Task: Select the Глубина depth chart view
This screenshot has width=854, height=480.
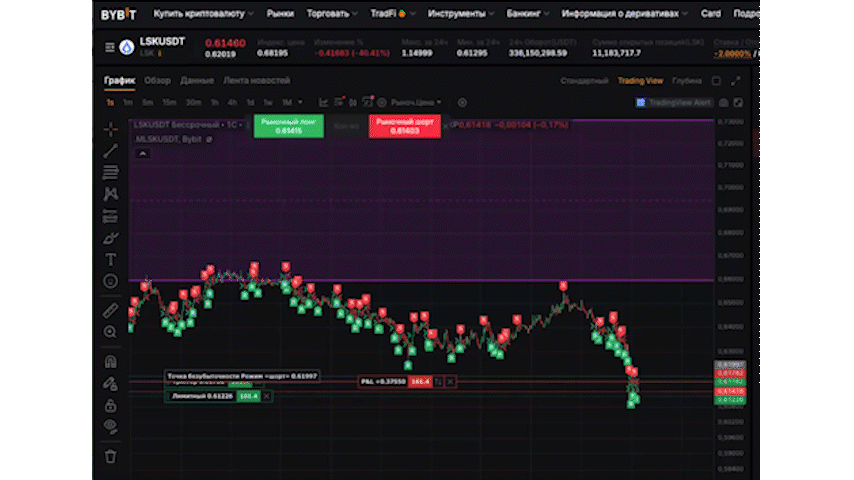Action: pyautogui.click(x=687, y=81)
